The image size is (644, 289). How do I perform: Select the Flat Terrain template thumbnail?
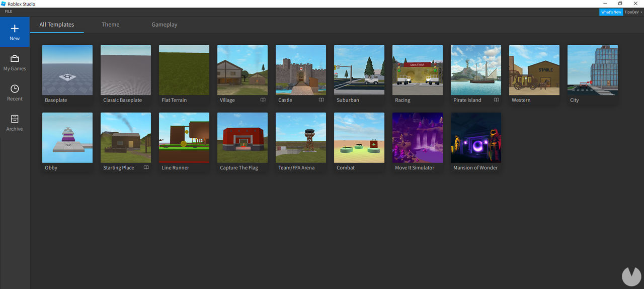tap(184, 70)
